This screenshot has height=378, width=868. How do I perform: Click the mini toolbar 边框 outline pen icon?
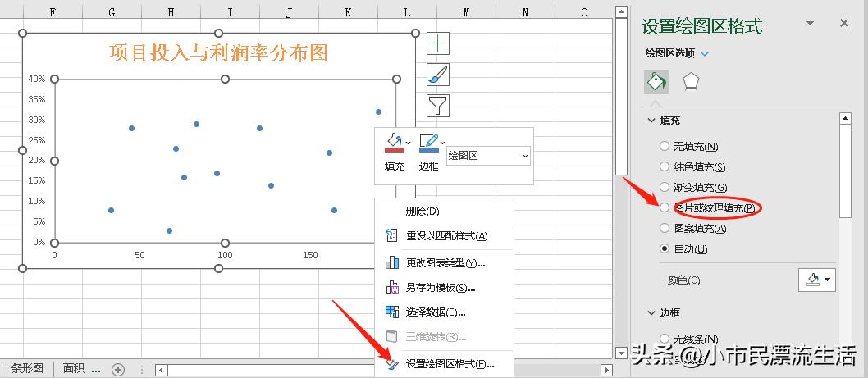coord(428,143)
